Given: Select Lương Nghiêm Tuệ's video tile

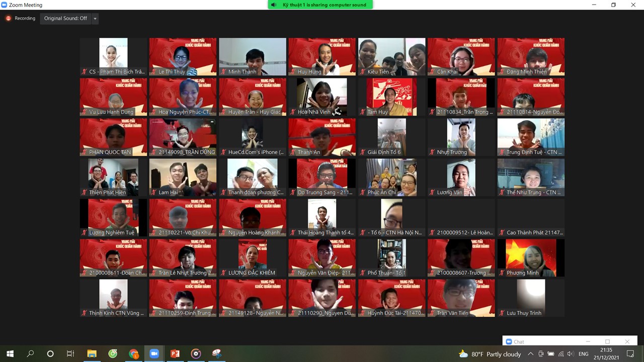Looking at the screenshot, I should click(113, 218).
